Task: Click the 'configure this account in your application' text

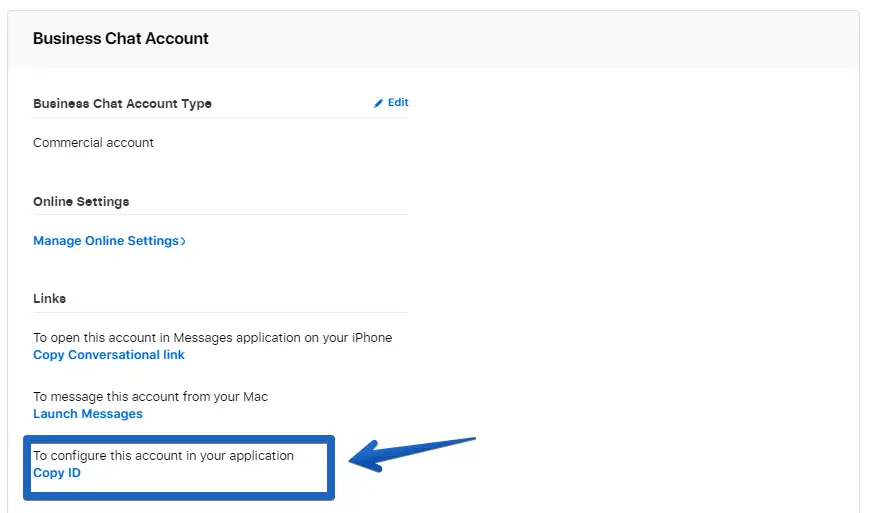Action: point(163,456)
